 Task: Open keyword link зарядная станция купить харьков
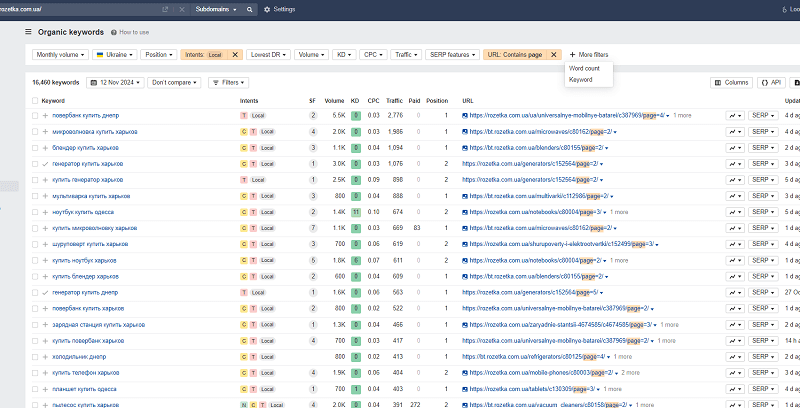point(98,325)
